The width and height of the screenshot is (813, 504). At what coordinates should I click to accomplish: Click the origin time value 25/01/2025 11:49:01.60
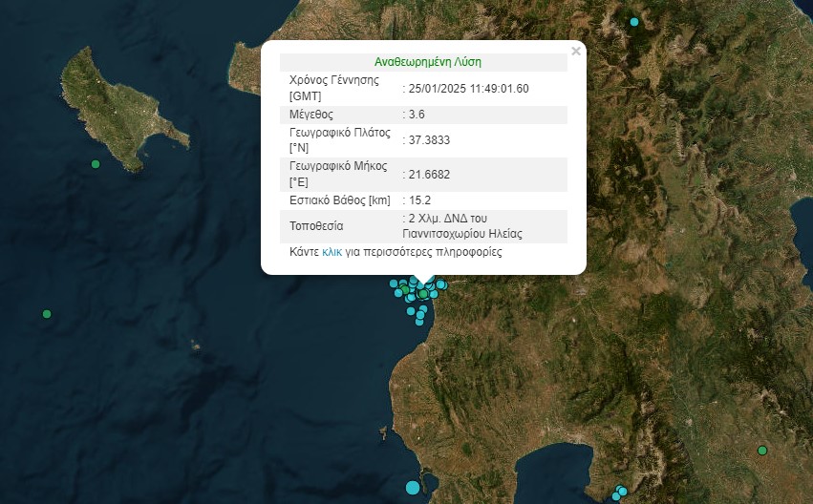(468, 89)
